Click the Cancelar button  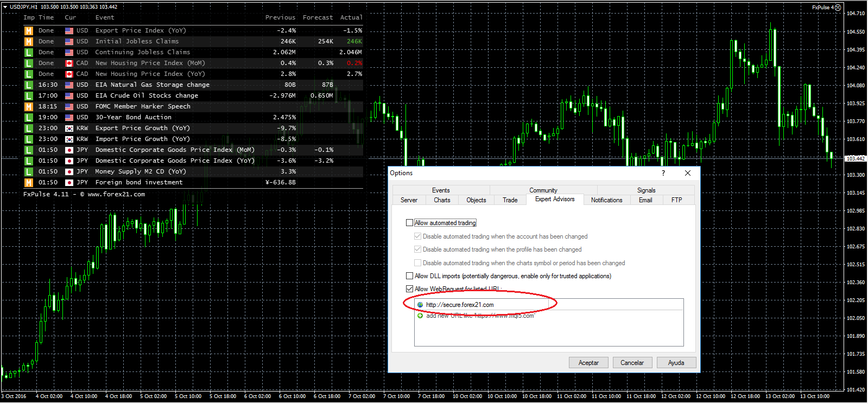pyautogui.click(x=632, y=363)
